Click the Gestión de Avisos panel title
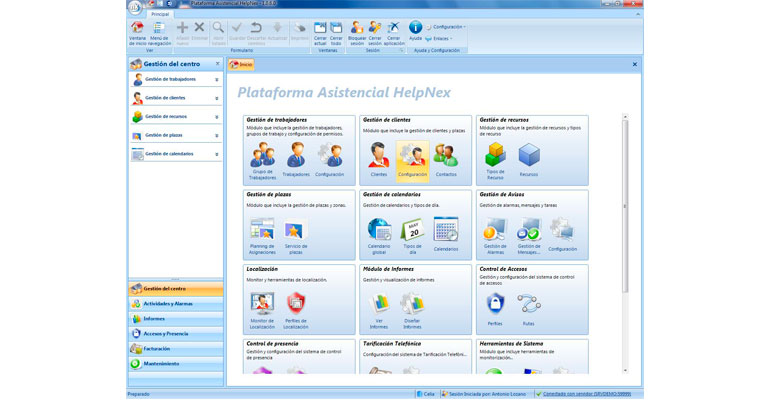 pyautogui.click(x=502, y=194)
